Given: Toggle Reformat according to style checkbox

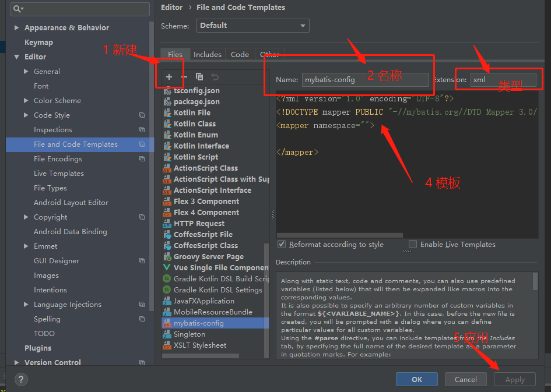Looking at the screenshot, I should click(282, 244).
